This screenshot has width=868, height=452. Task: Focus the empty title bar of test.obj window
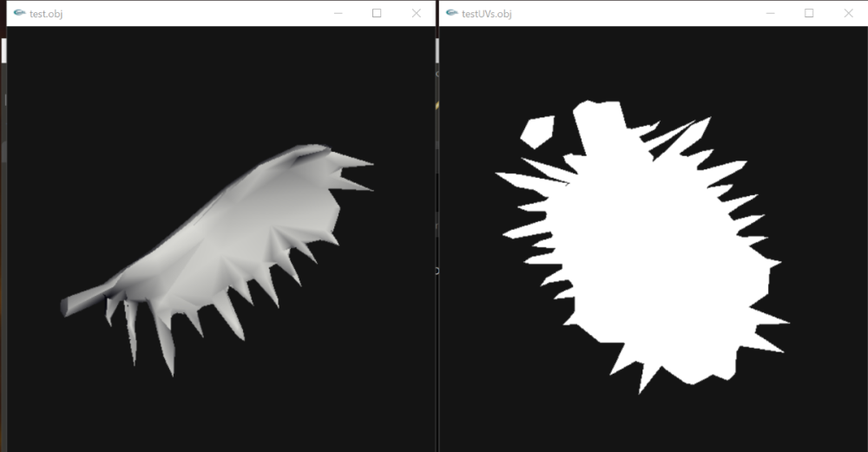[x=194, y=13]
